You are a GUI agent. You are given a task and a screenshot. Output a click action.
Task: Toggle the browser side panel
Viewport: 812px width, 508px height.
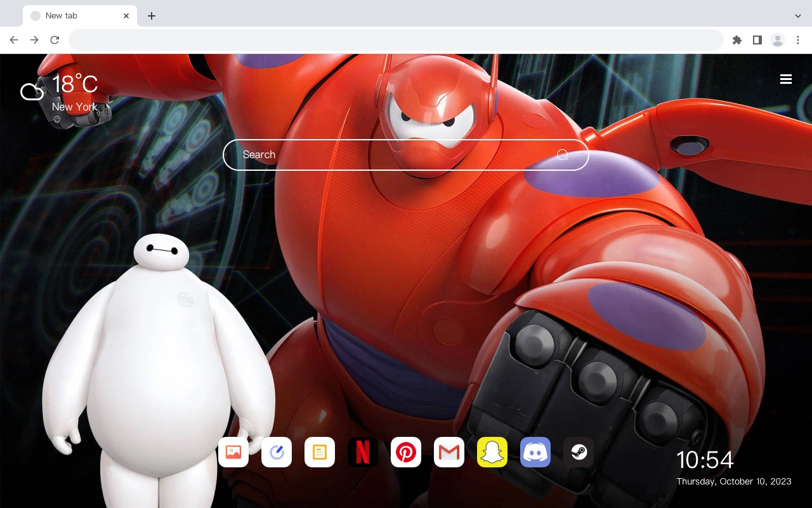[757, 40]
